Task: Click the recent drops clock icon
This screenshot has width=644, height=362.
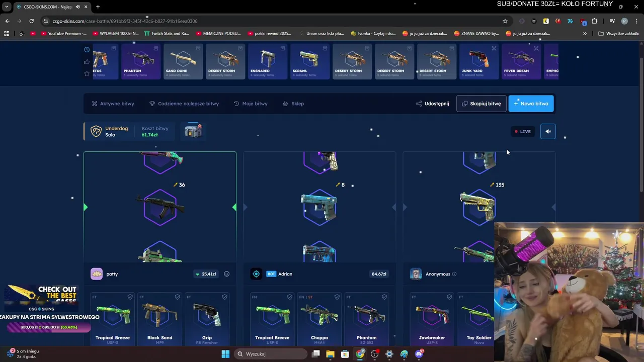Action: 87,50
